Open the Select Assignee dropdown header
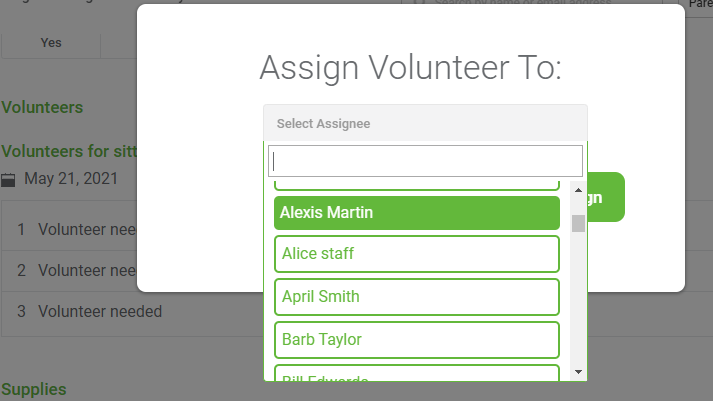The width and height of the screenshot is (713, 401). click(425, 123)
